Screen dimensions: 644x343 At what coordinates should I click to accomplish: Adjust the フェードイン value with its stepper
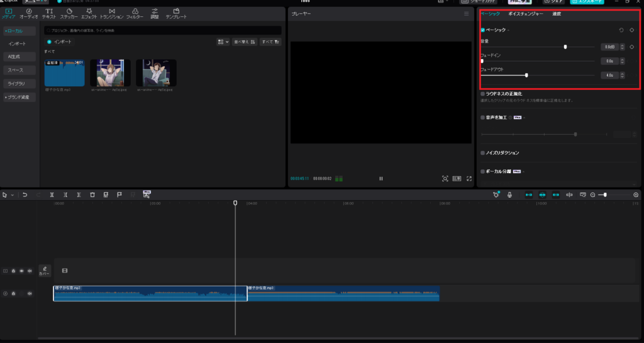pos(622,61)
